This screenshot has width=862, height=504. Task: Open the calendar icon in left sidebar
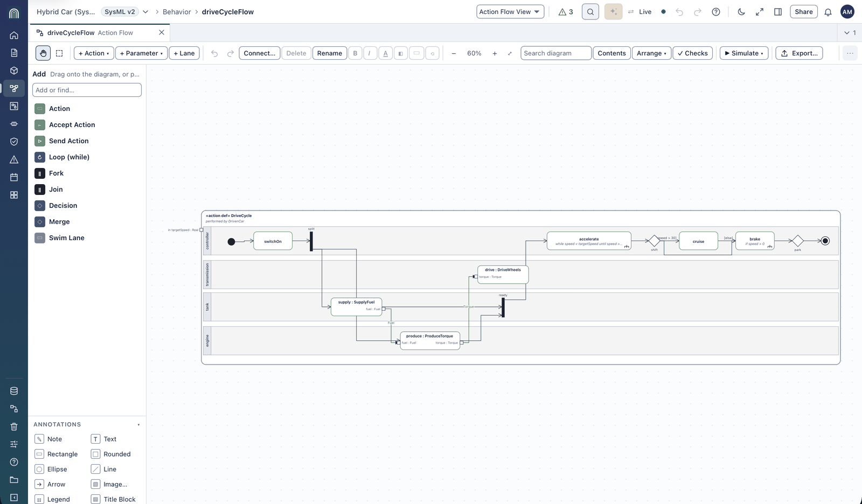[14, 177]
